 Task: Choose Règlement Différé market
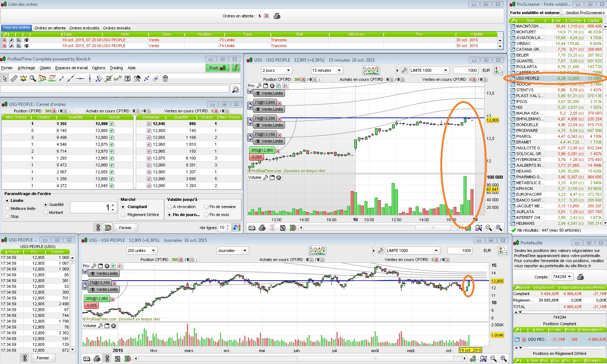(x=123, y=215)
